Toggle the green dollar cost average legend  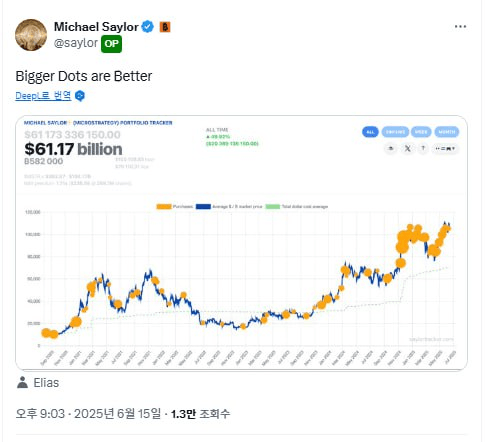297,207
